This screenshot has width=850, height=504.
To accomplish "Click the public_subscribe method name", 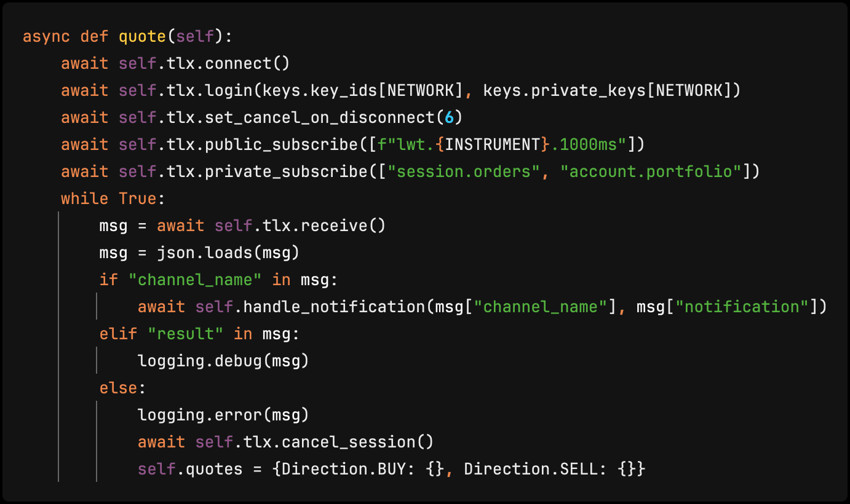I will pyautogui.click(x=281, y=144).
